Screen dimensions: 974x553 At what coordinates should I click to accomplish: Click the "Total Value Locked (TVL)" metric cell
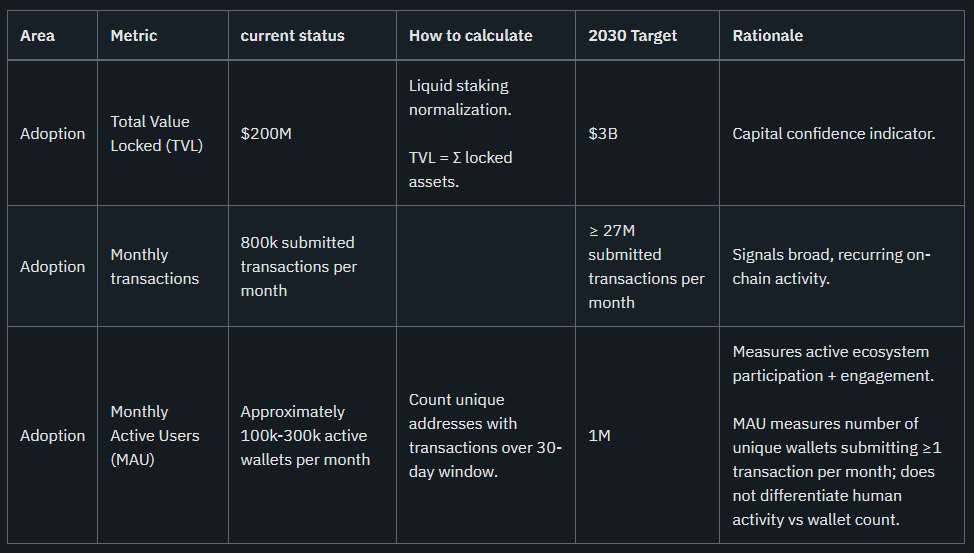click(x=150, y=133)
